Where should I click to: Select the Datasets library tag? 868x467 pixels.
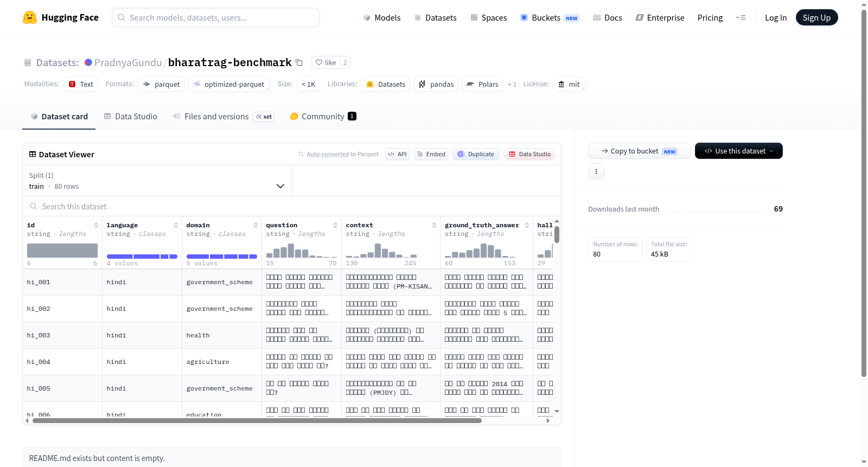(x=386, y=84)
